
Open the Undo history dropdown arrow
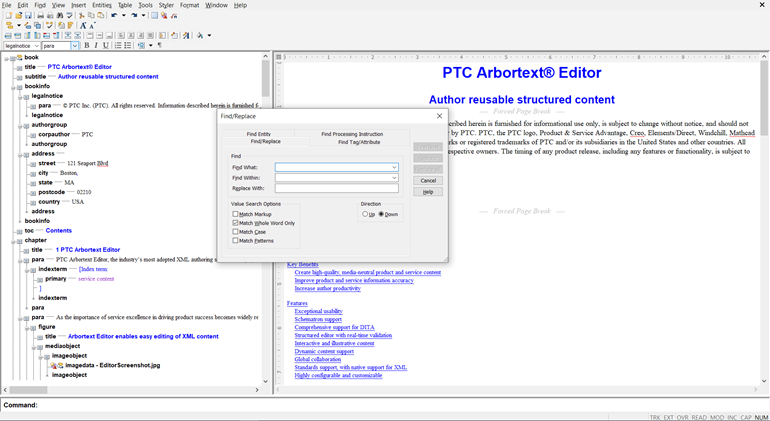click(x=124, y=15)
